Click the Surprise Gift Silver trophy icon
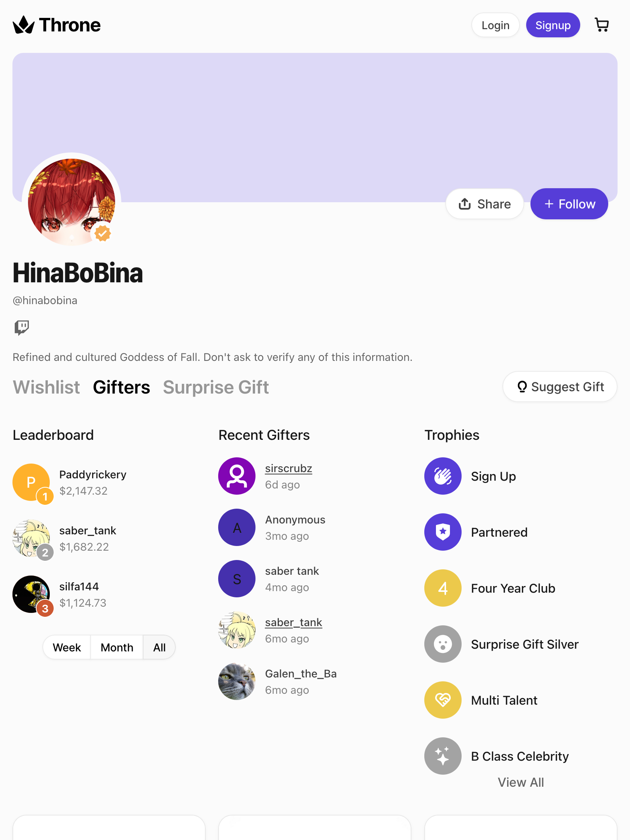This screenshot has height=840, width=630. tap(443, 644)
